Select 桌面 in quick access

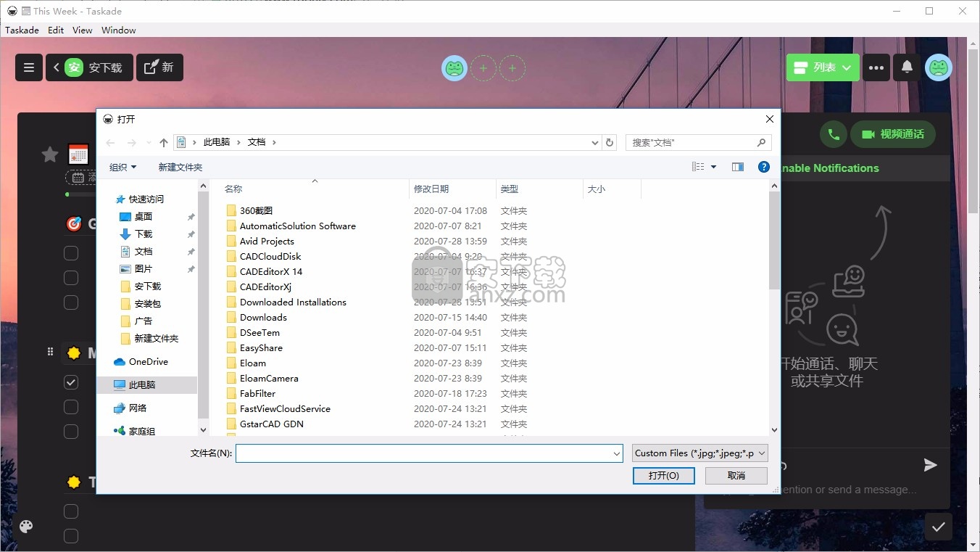[x=144, y=216]
